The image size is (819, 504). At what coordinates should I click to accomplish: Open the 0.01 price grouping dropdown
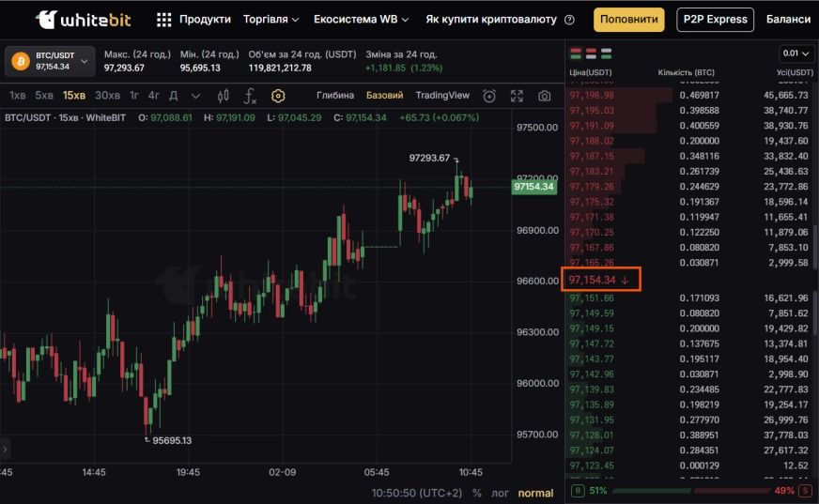coord(796,53)
